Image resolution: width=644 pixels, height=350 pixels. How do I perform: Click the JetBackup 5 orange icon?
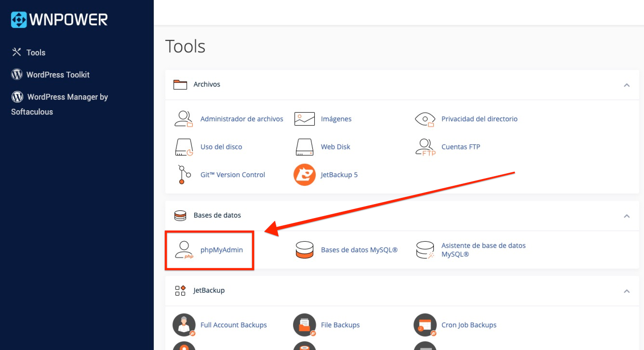click(304, 175)
